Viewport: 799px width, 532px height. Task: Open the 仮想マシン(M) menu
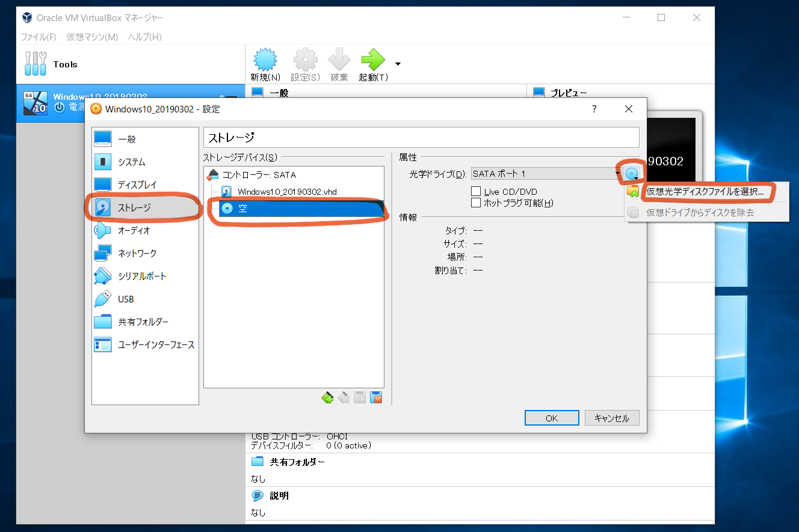pos(92,37)
